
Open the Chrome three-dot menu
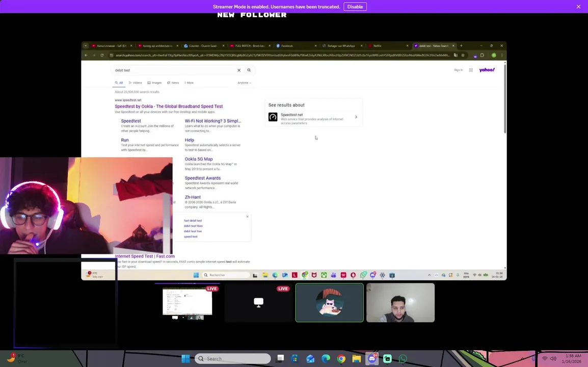[x=502, y=55]
